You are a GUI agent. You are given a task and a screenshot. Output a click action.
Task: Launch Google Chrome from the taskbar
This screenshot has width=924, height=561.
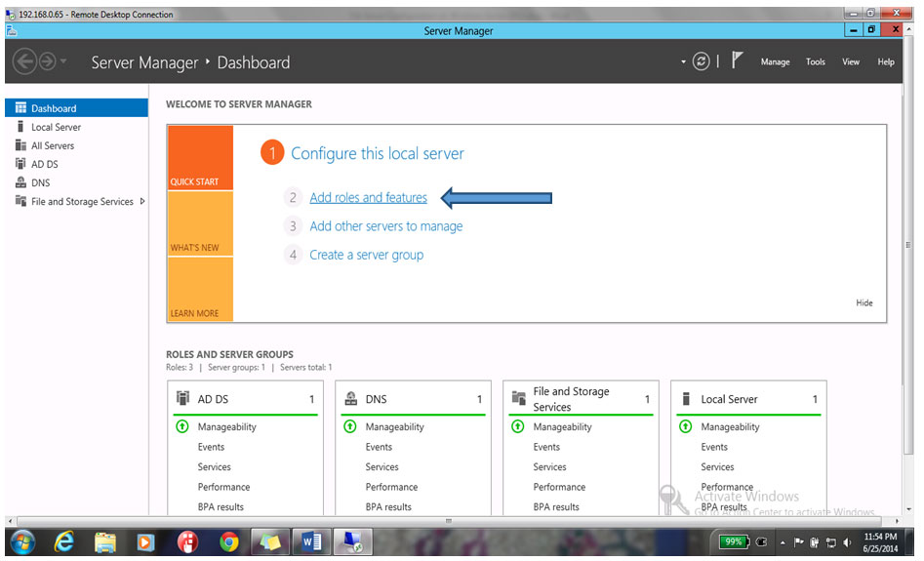coord(229,542)
